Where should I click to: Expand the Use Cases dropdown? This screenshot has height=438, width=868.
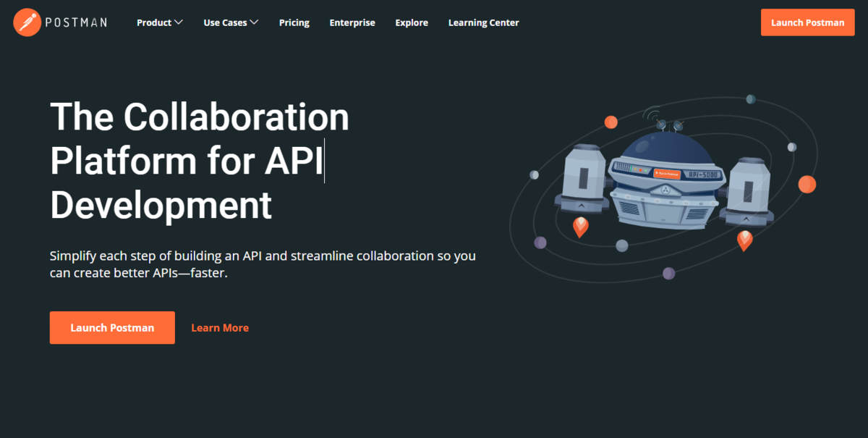coord(231,22)
